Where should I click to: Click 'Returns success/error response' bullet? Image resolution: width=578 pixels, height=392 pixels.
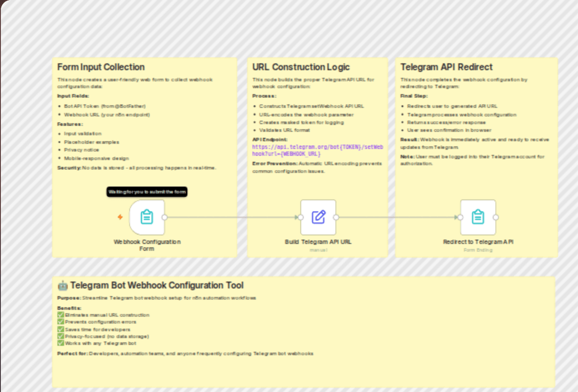tap(446, 122)
